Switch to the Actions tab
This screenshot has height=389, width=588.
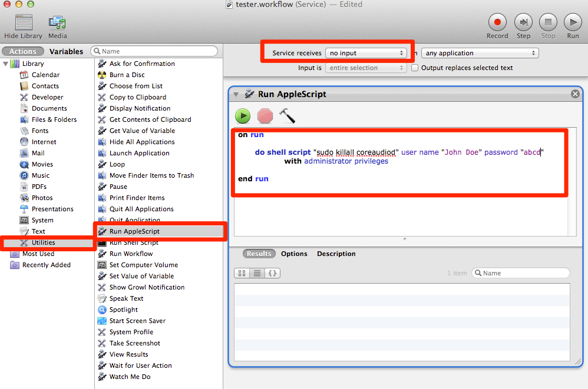pos(23,51)
